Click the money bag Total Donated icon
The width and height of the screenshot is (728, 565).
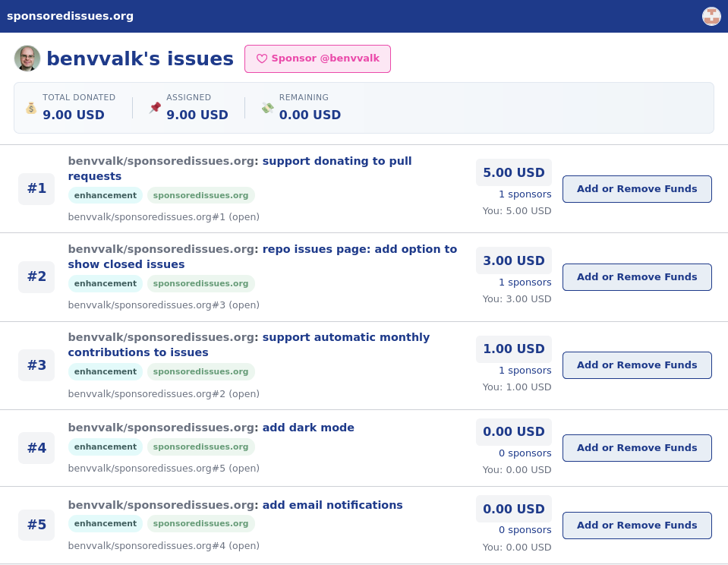point(31,108)
